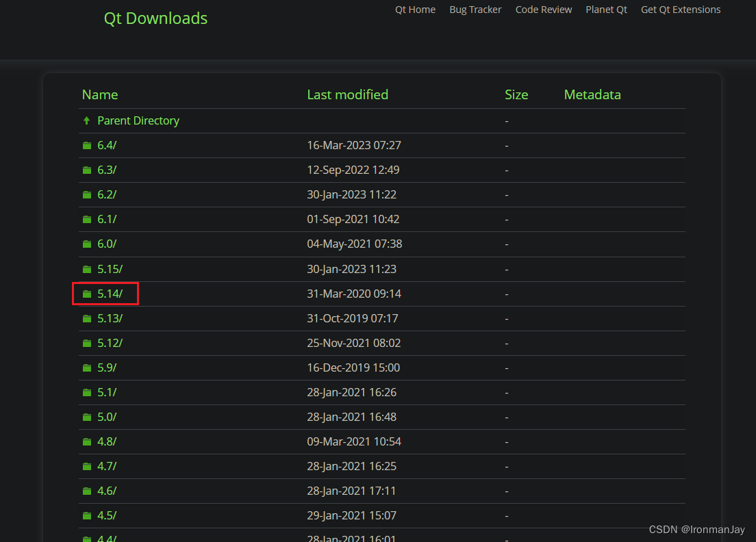756x542 pixels.
Task: Open the 6.4/ directory link
Action: point(107,146)
